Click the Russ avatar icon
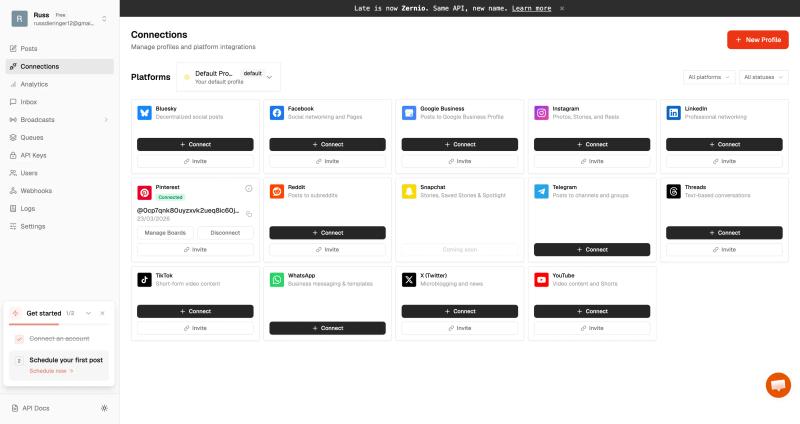Image resolution: width=800 pixels, height=424 pixels. click(19, 19)
